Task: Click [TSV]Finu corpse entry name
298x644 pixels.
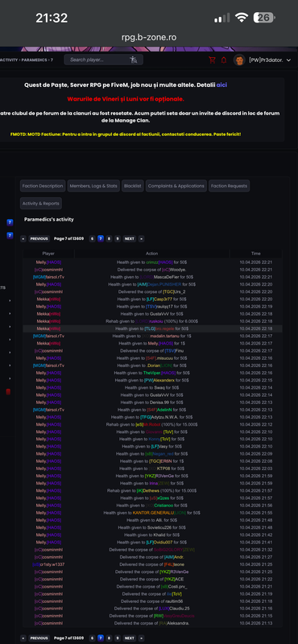Action: 174,351
